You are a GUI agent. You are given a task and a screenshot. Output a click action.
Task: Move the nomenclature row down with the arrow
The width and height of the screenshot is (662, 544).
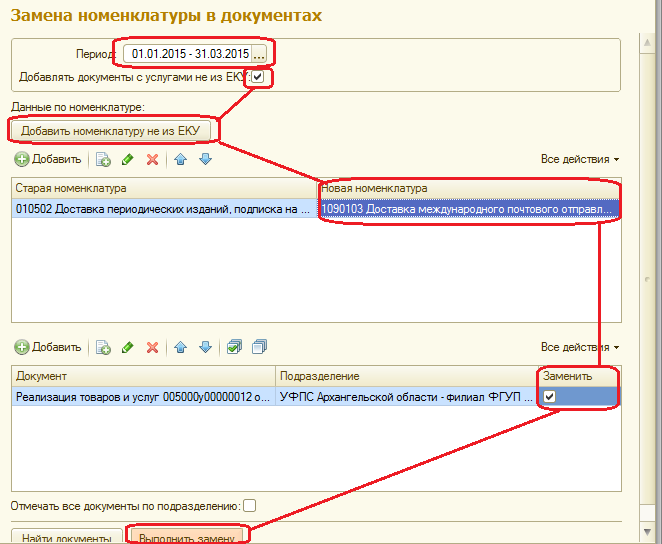[205, 159]
